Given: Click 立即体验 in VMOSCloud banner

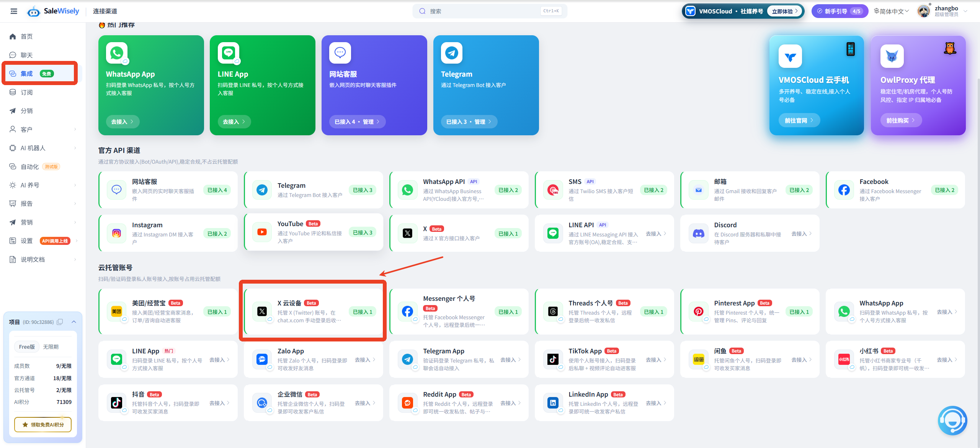Looking at the screenshot, I should 785,11.
